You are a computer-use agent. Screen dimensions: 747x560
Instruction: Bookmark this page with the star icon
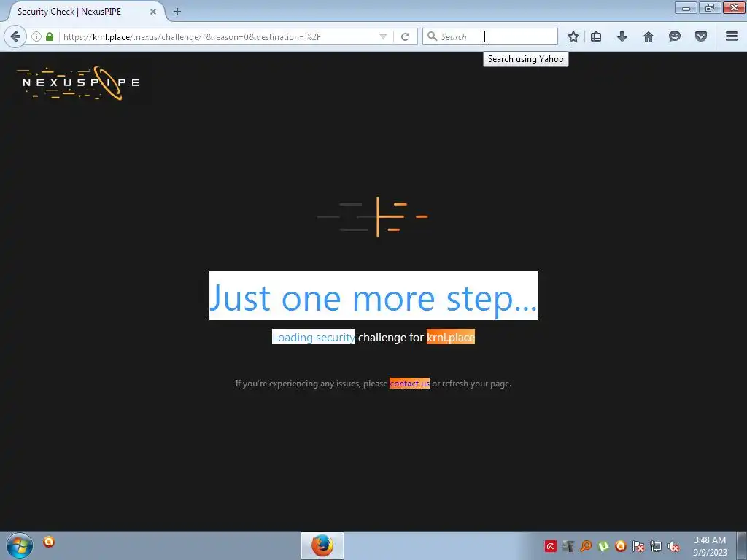click(x=573, y=36)
